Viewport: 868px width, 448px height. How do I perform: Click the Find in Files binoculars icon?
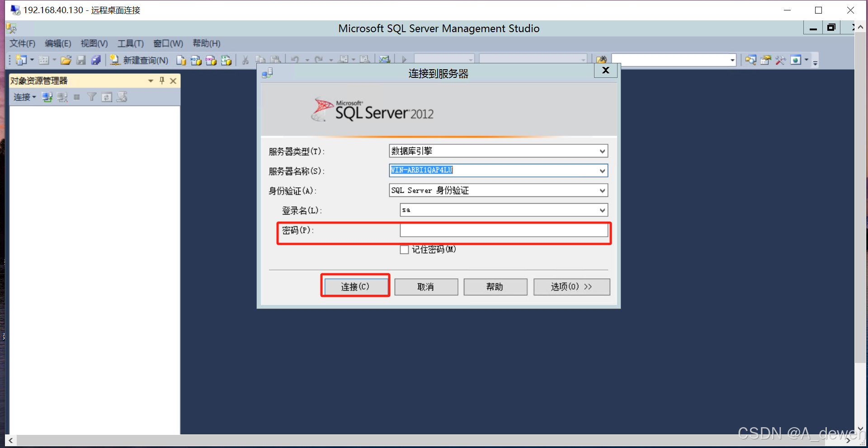(601, 60)
